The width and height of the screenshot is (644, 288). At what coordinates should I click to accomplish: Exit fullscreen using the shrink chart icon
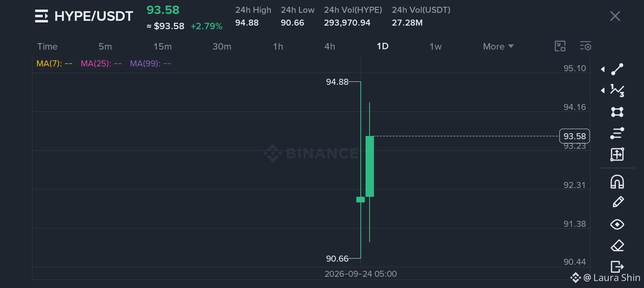pyautogui.click(x=560, y=46)
